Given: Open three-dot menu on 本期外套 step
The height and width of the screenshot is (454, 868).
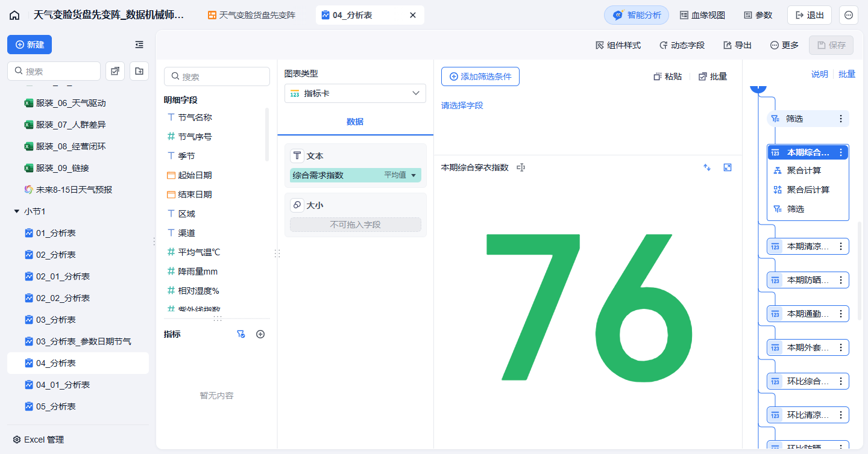Looking at the screenshot, I should [x=841, y=347].
